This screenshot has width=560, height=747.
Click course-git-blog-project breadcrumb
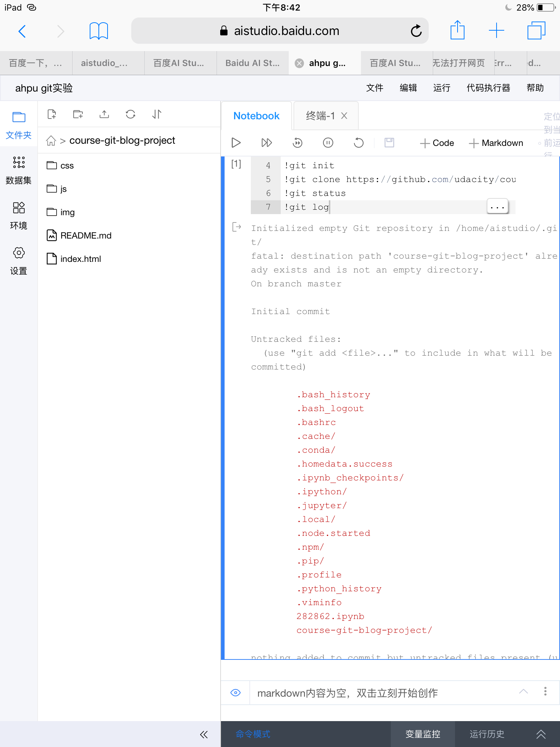pos(122,140)
